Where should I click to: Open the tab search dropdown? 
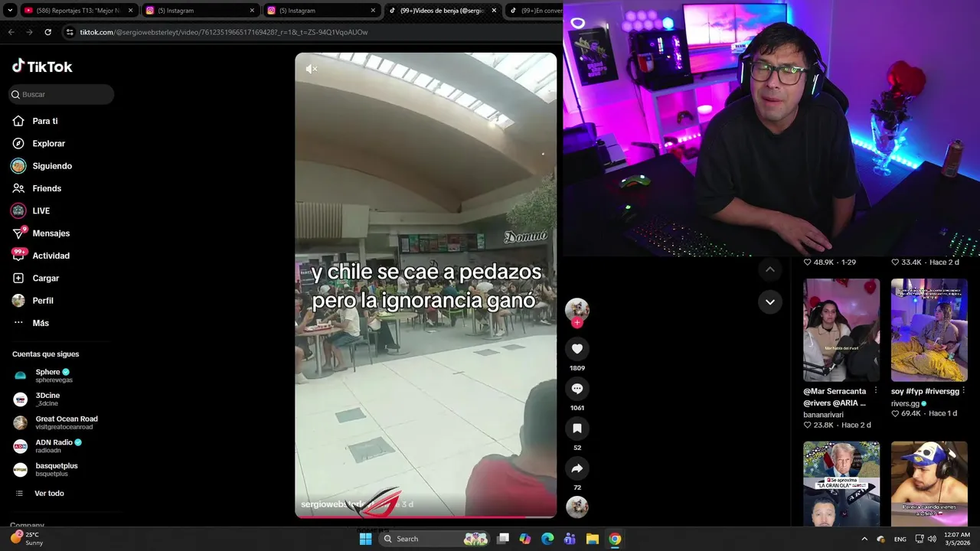pos(8,11)
